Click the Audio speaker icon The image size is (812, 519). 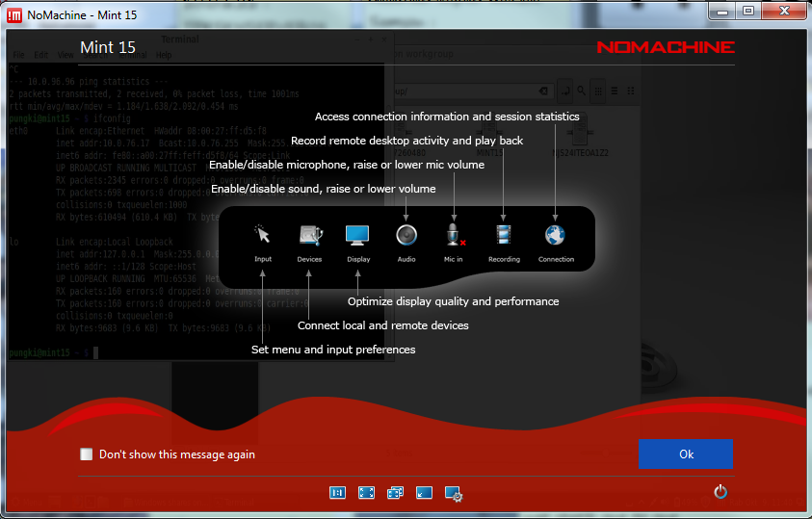406,236
